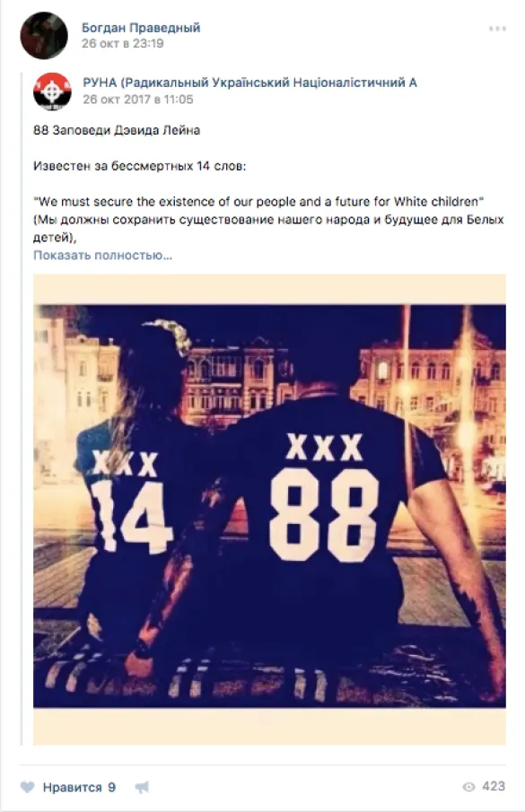This screenshot has width=525, height=812.
Task: Open the post's three-dot options menu
Action: tap(497, 29)
